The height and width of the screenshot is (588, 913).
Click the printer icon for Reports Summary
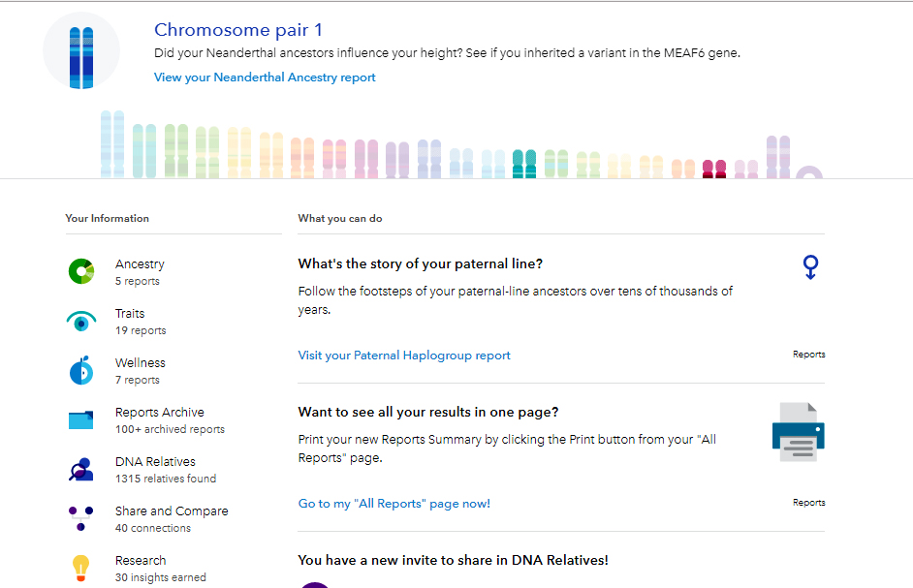799,432
